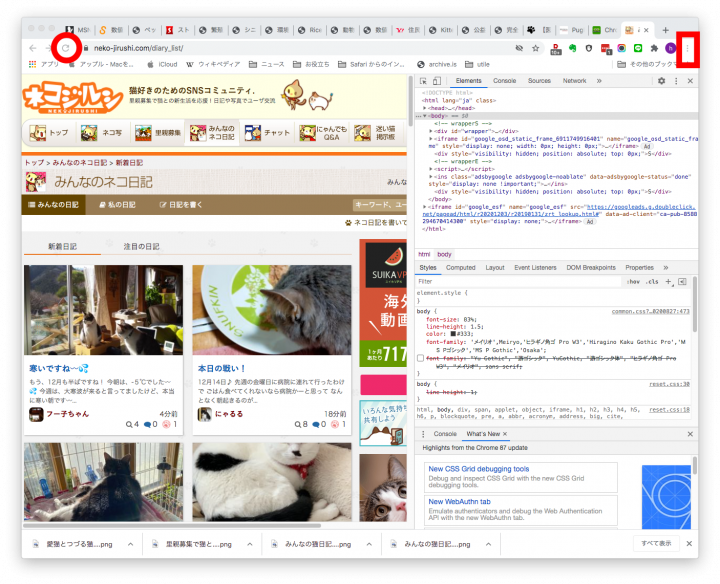Toggle .cls element classes panel
The image size is (720, 584).
[652, 282]
